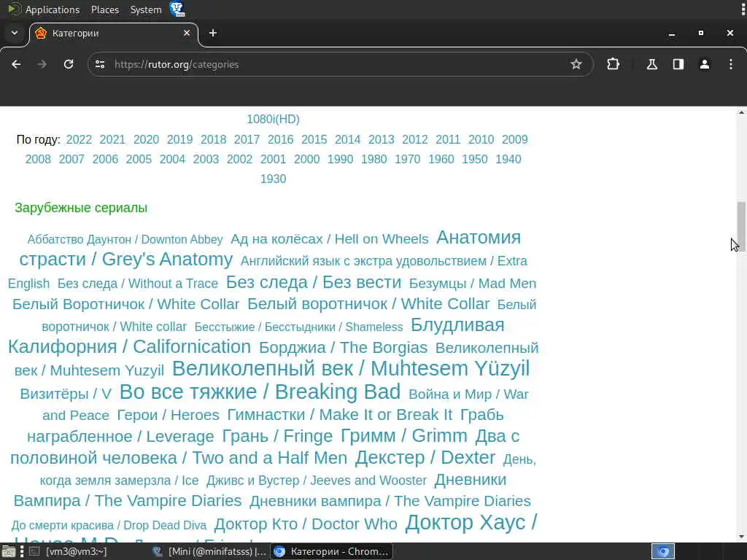Image resolution: width=747 pixels, height=560 pixels.
Task: Click the browser launcher icon in top panel
Action: 177,9
